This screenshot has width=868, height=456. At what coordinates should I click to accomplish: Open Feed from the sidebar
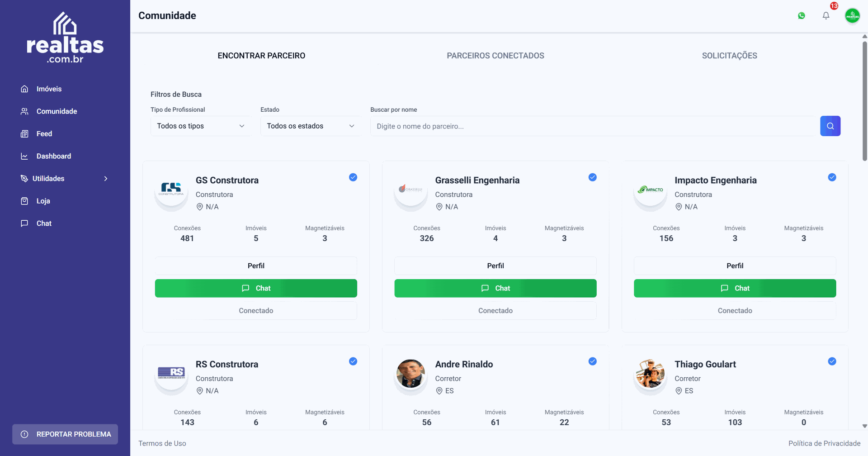point(44,134)
